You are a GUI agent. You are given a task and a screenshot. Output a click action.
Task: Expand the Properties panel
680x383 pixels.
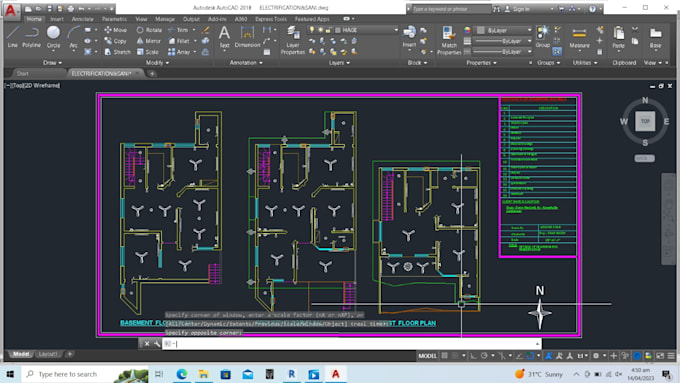(481, 63)
